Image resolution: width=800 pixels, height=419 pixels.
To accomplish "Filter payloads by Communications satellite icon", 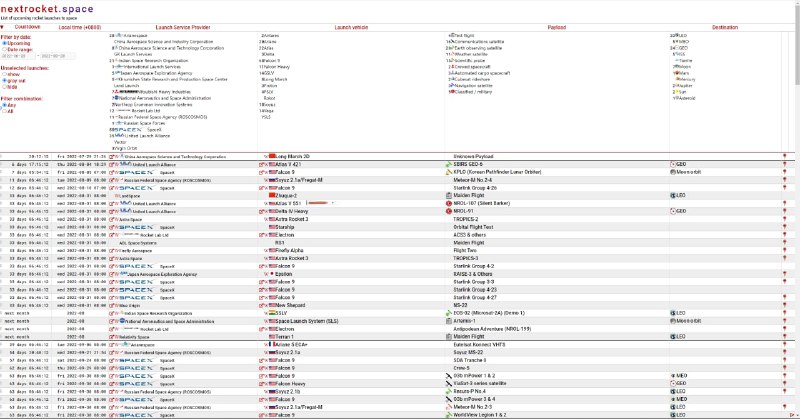I will [453, 42].
